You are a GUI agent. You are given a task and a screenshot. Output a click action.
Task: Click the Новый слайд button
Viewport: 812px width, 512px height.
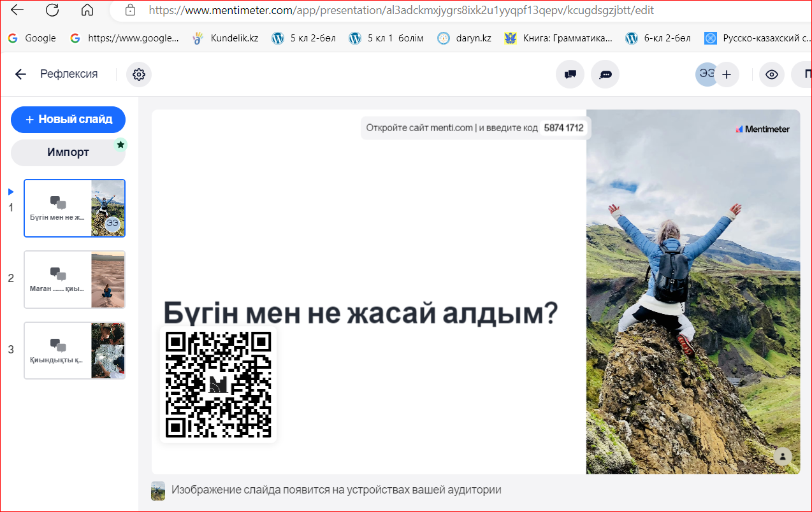[68, 119]
